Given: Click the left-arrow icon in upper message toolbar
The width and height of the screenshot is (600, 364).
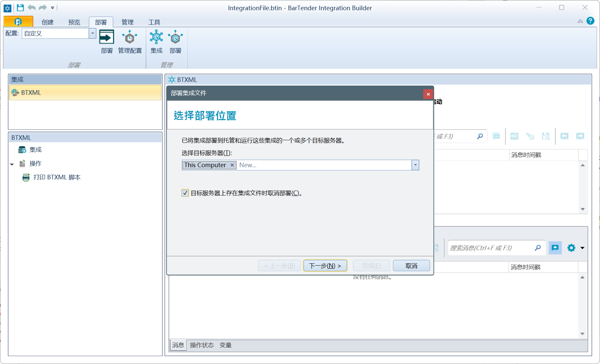Looking at the screenshot, I should [x=564, y=136].
